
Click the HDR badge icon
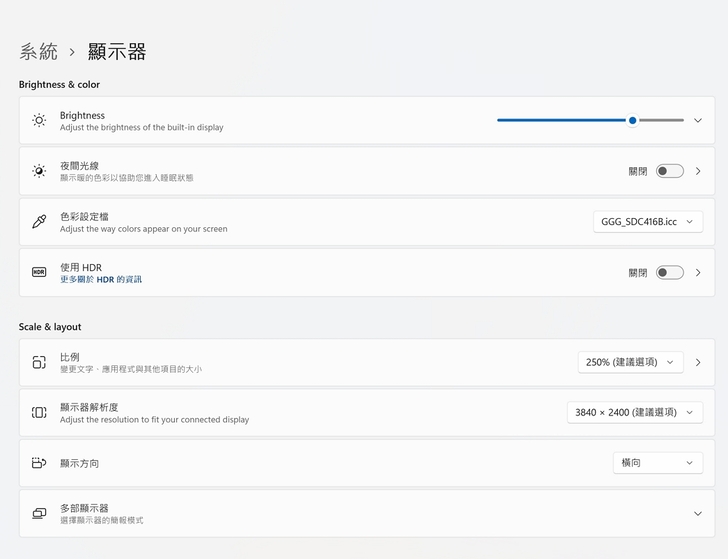pos(39,272)
